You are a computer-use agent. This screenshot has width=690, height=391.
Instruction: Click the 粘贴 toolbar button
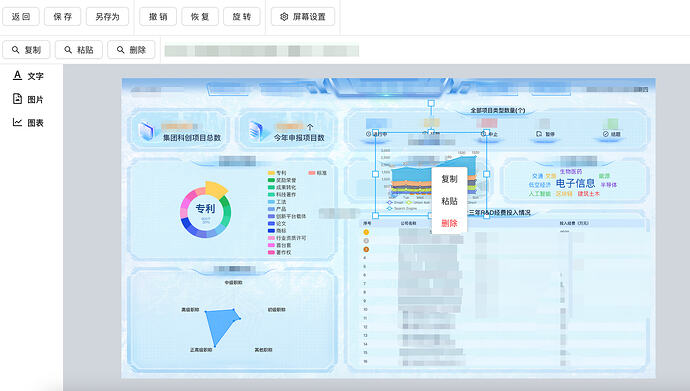click(79, 50)
